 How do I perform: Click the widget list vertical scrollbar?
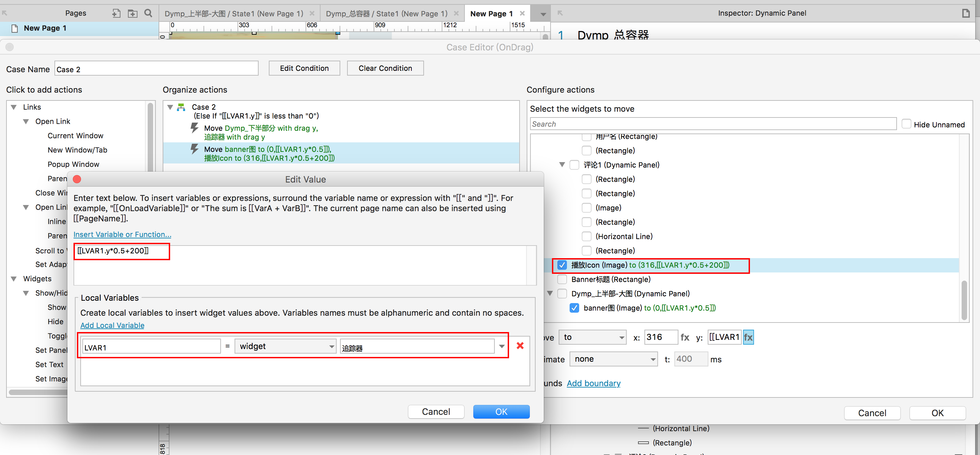coord(964,301)
